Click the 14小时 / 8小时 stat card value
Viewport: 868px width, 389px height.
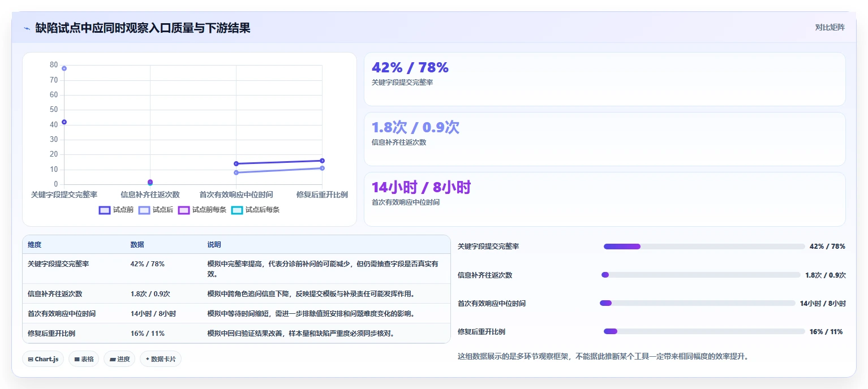421,187
